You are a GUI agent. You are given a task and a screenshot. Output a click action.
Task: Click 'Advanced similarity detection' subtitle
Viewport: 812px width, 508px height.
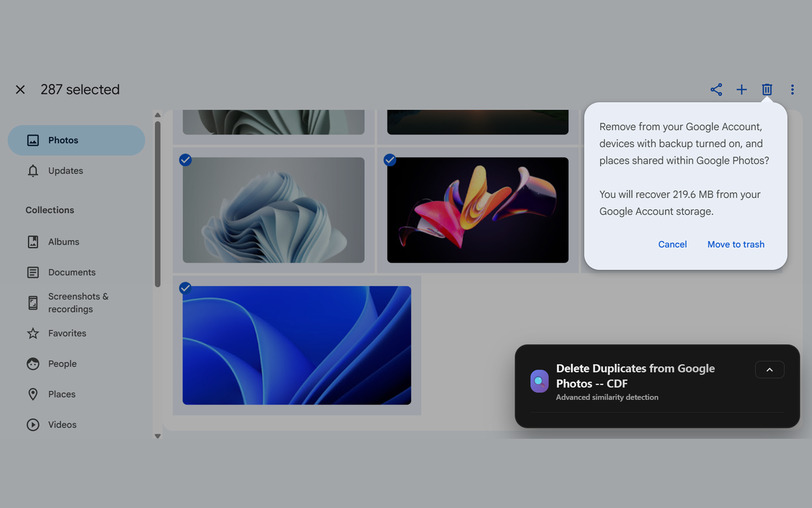coord(607,398)
